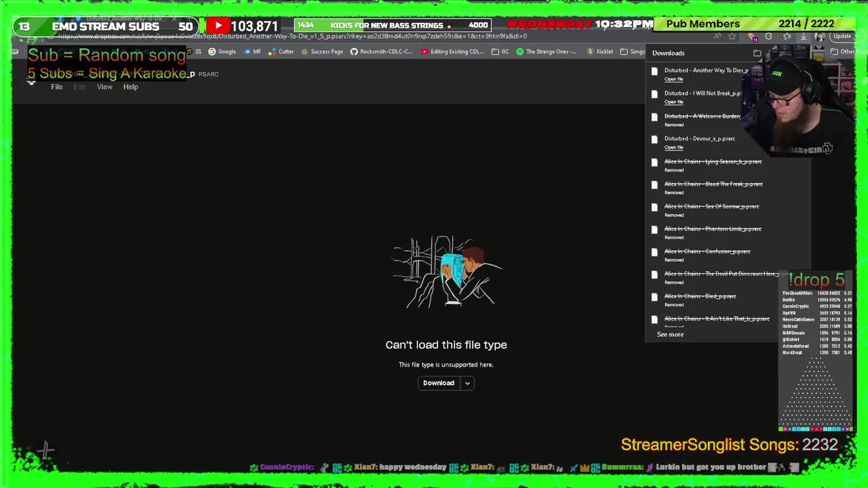The height and width of the screenshot is (488, 868).
Task: Select Alice In Chains - Died_p.psarc entry
Action: tap(701, 296)
